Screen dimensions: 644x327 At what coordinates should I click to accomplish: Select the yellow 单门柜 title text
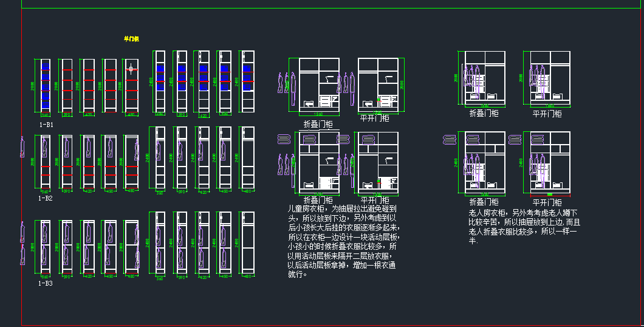(x=131, y=39)
